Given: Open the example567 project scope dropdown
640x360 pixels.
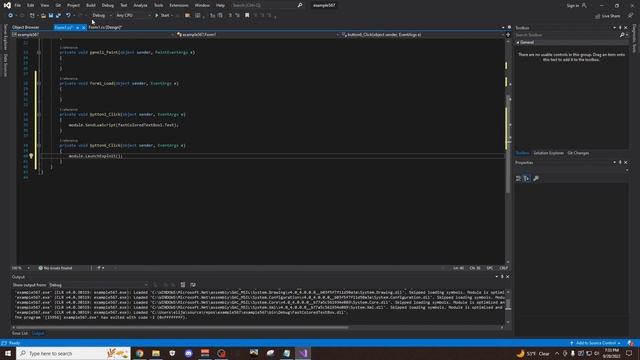Looking at the screenshot, I should coord(93,35).
